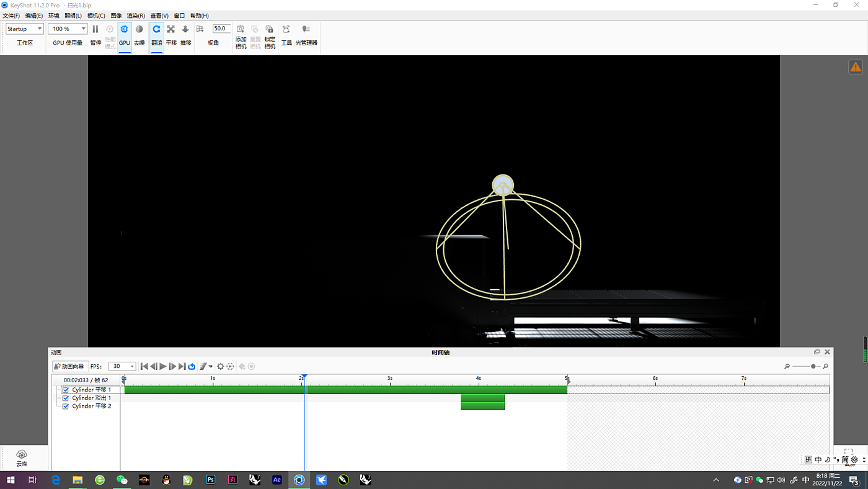Open the Light Manager (光管理器)
This screenshot has width=868, height=489.
306,29
